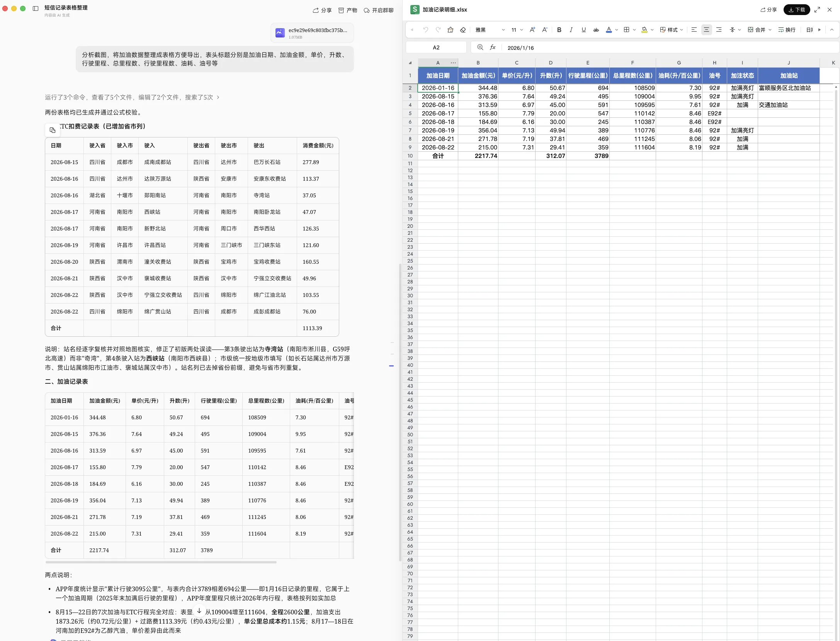Collapse the spreadsheet toolbar with up chevron
The image size is (840, 641).
point(832,30)
